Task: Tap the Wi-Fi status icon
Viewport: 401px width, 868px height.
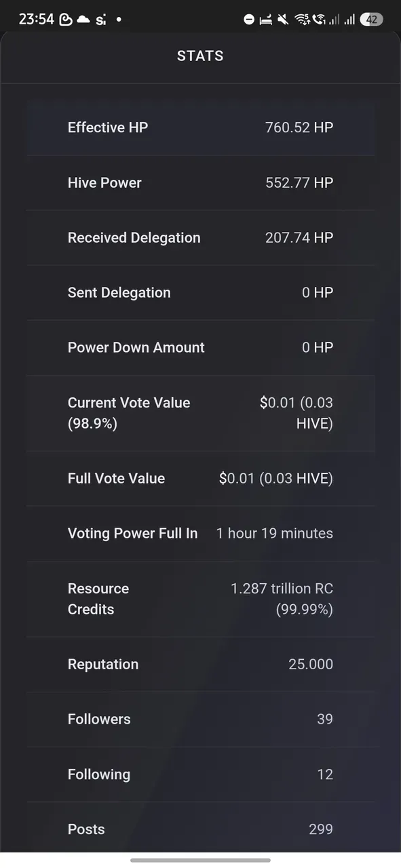Action: tap(302, 20)
